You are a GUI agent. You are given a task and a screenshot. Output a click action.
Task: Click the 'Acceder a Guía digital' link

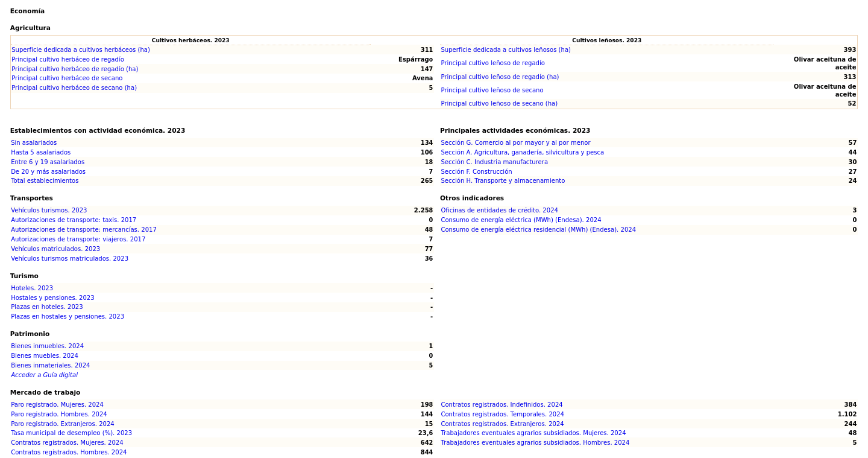[44, 375]
